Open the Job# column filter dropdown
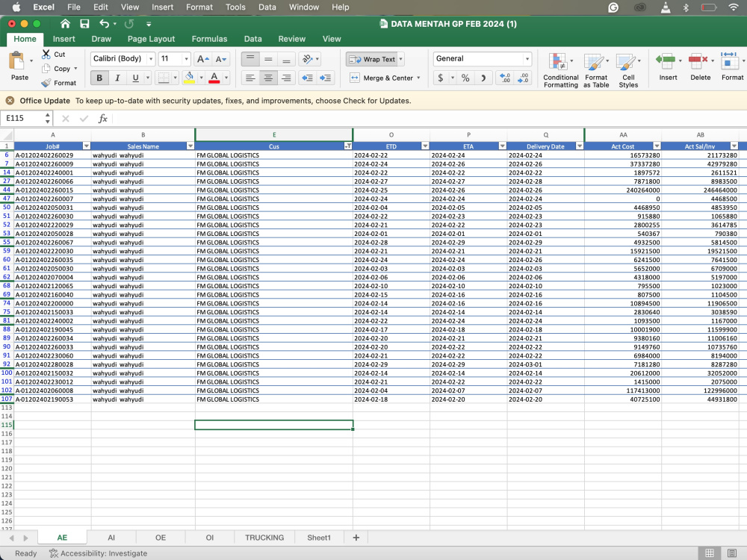The image size is (747, 560). [86, 146]
